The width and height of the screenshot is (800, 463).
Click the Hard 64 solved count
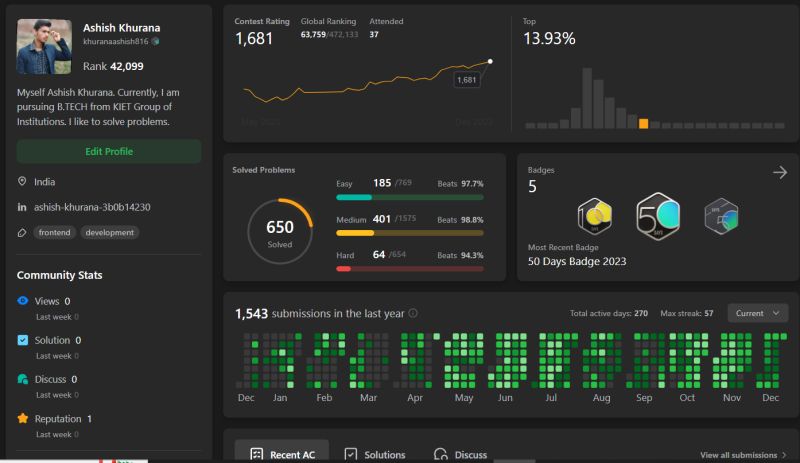click(379, 254)
